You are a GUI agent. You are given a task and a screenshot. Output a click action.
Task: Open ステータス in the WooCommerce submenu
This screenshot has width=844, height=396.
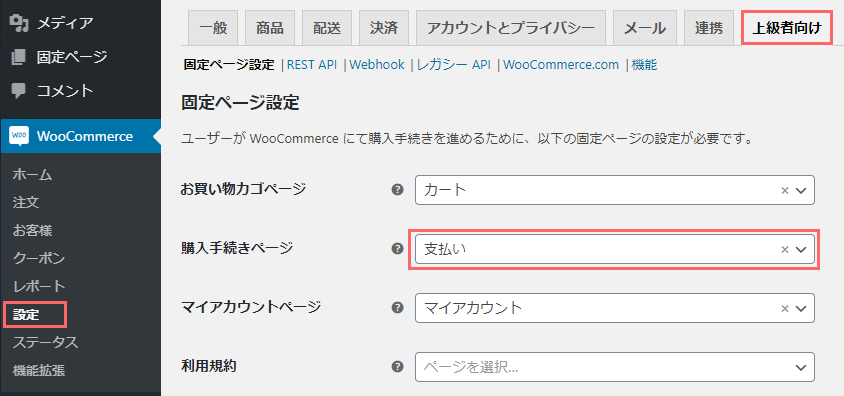coord(45,342)
